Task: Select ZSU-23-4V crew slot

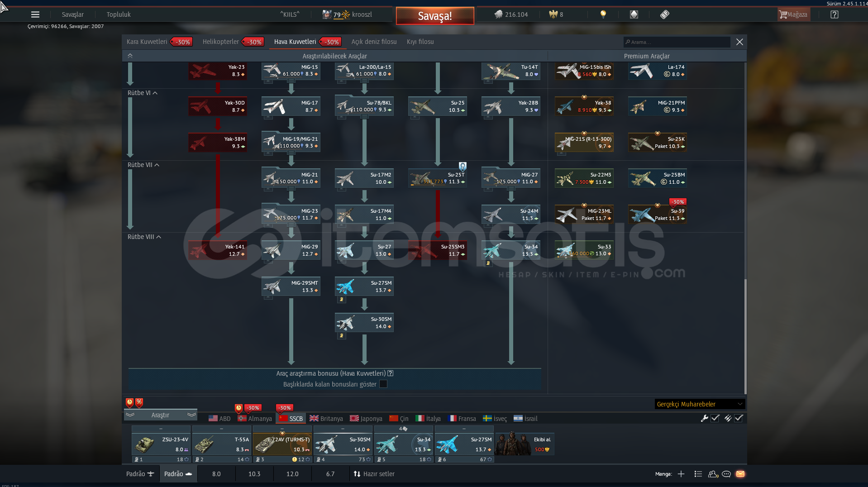Action: [x=161, y=444]
